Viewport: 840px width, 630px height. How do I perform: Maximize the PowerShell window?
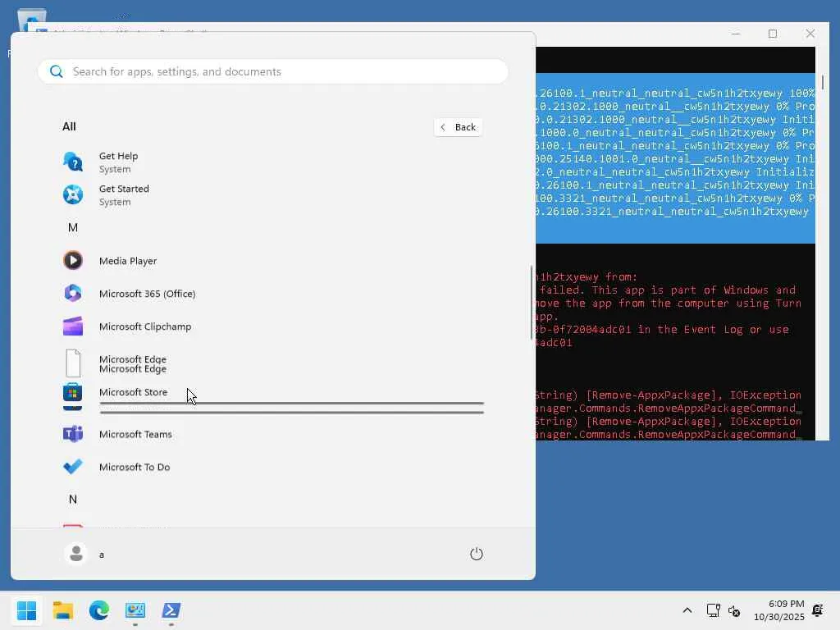pos(773,34)
